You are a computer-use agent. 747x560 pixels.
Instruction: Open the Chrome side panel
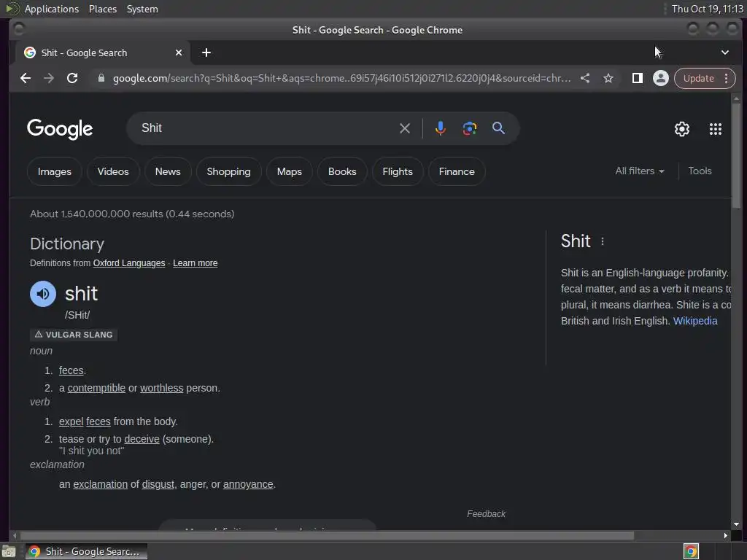[x=637, y=78]
